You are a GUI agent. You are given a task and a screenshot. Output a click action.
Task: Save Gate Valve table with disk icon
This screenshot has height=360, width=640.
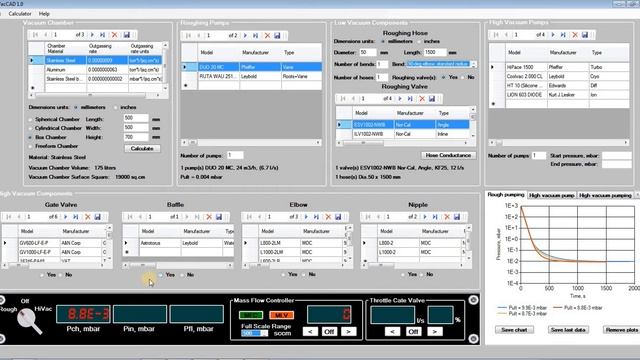click(x=98, y=217)
